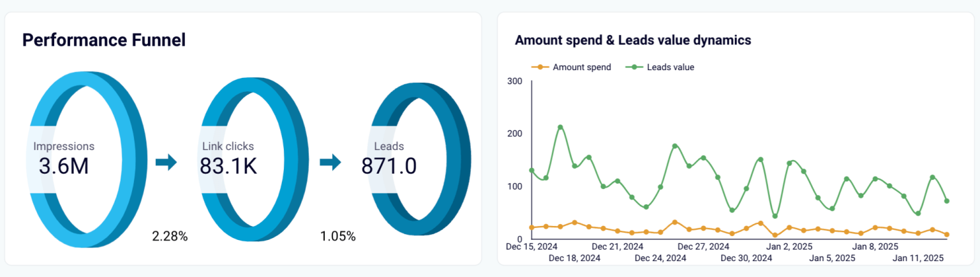Screen dimensions: 980x277
Task: Click the 1.05% conversion rate label
Action: 338,237
